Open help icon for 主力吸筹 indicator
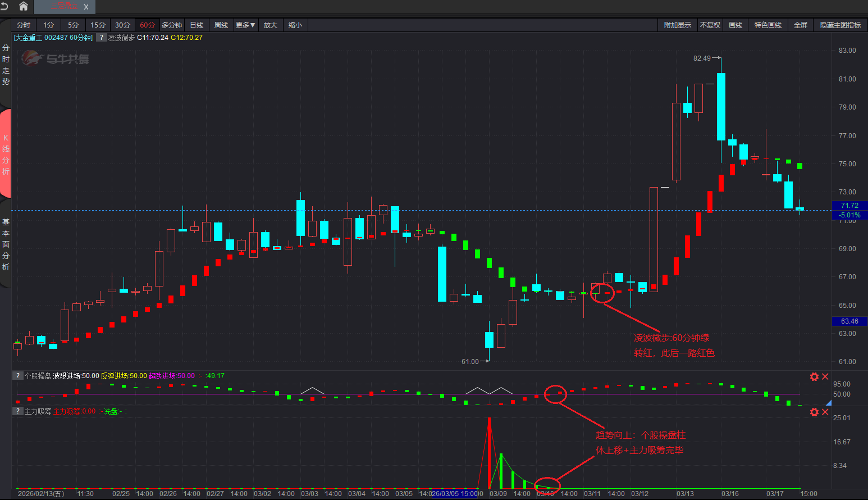Screen dimensions: 868x500 18,411
